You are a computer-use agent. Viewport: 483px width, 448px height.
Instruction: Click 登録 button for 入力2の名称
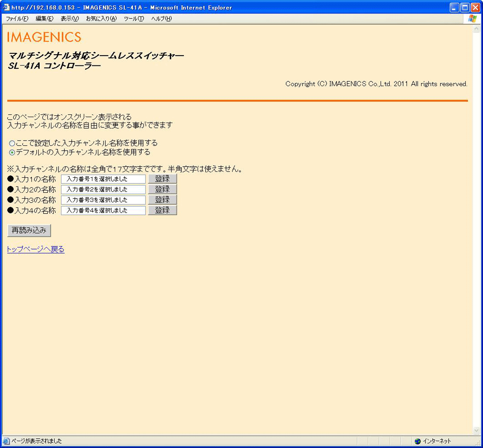pos(162,189)
